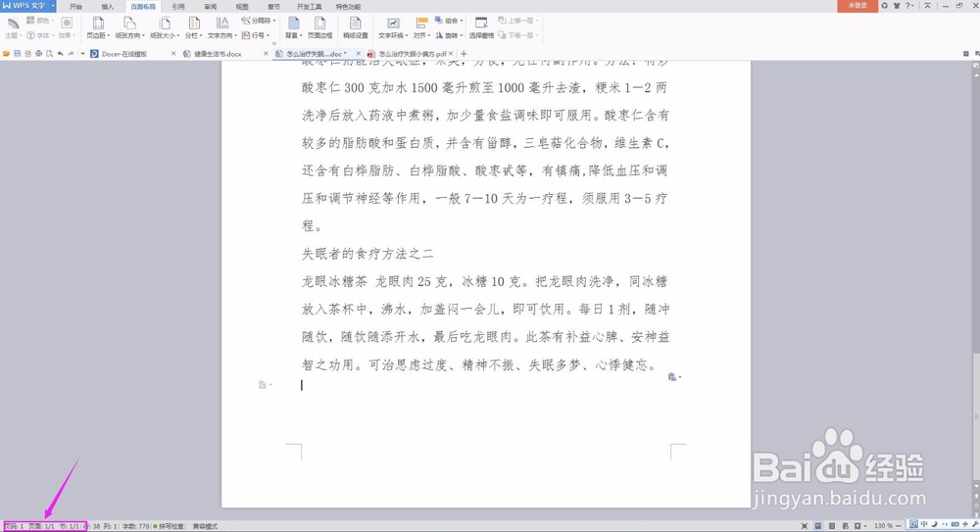
Task: Open the WPS 文字 application menu
Action: point(28,6)
